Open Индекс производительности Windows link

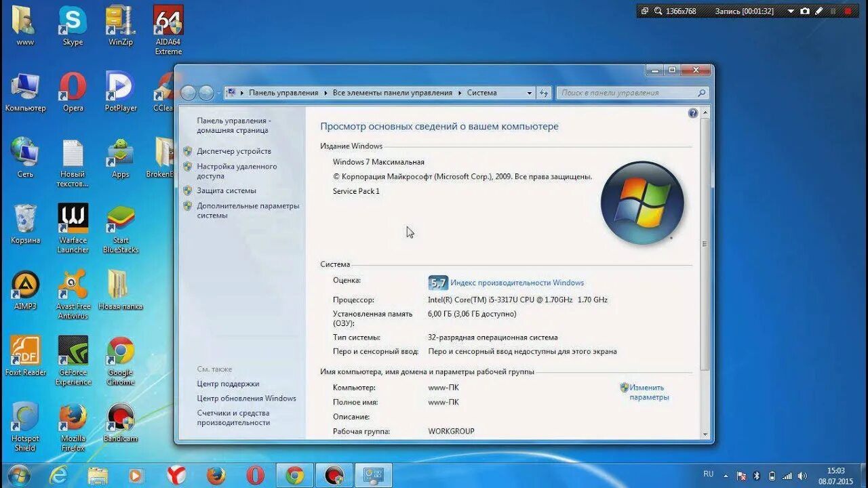(x=517, y=283)
